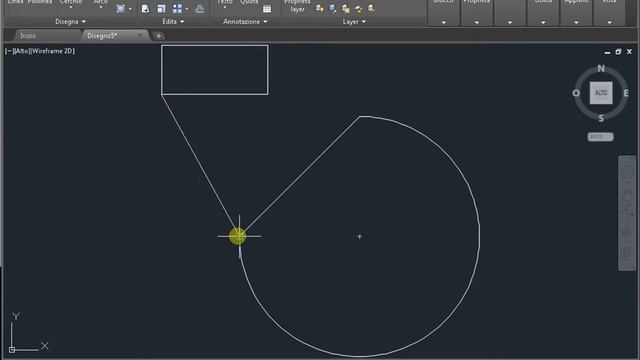Expand the Layer panel dropdown

[354, 22]
